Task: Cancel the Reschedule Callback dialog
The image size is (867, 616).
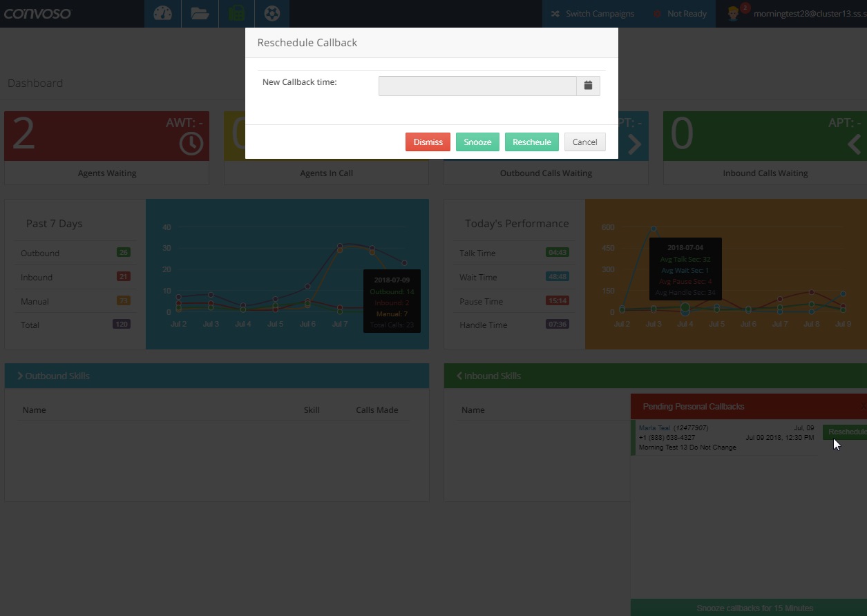Action: click(584, 142)
